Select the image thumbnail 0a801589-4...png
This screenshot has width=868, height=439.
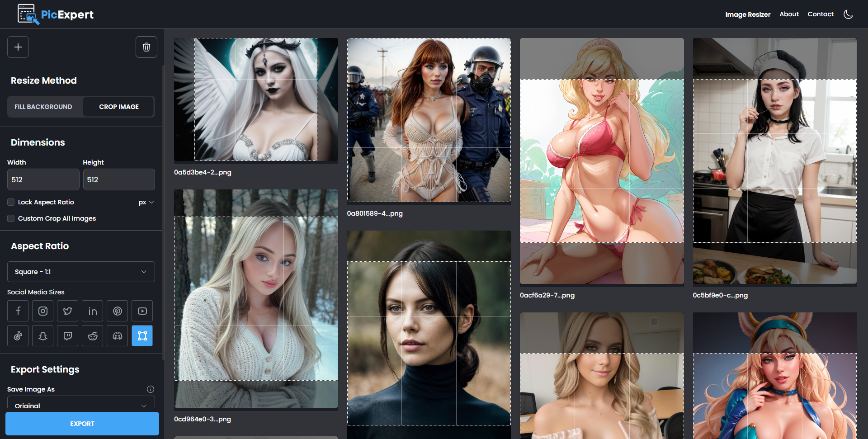(x=429, y=120)
